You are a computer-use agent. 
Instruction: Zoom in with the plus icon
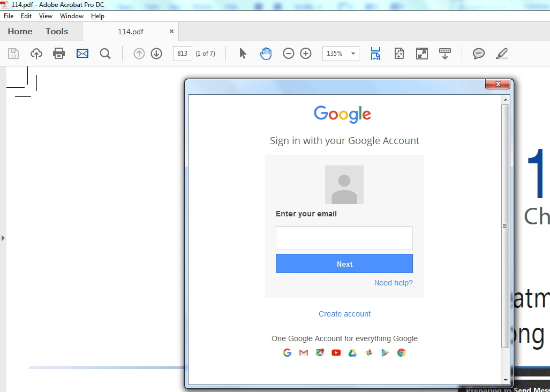pos(306,54)
